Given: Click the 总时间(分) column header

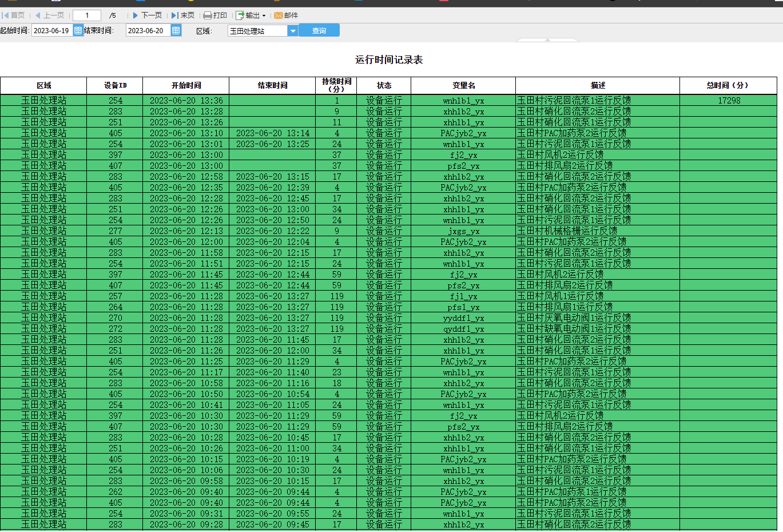Looking at the screenshot, I should pyautogui.click(x=728, y=85).
